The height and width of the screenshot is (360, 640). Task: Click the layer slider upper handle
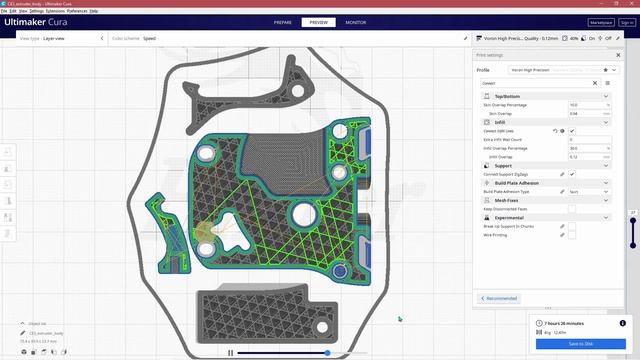[633, 221]
